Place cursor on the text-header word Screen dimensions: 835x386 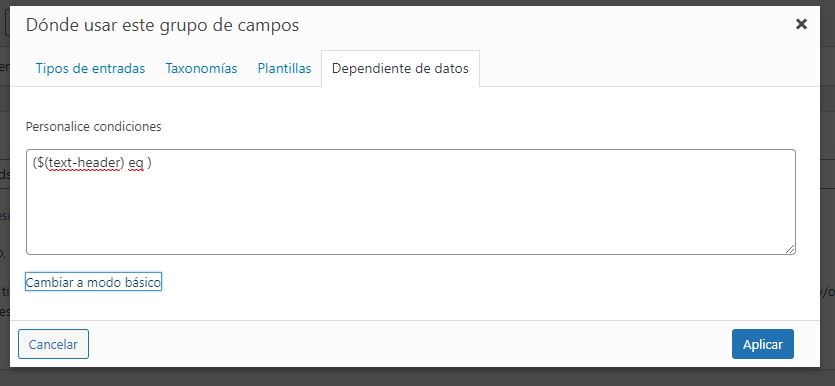(84, 163)
